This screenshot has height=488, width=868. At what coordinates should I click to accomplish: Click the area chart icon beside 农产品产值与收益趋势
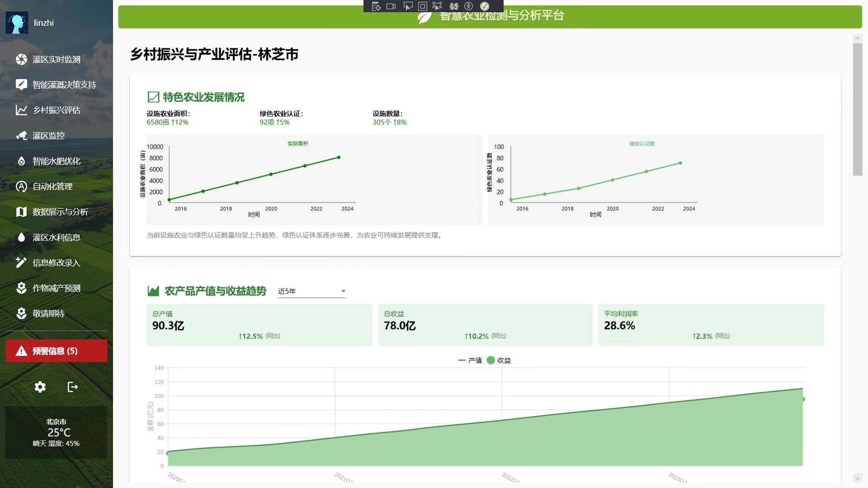point(153,291)
